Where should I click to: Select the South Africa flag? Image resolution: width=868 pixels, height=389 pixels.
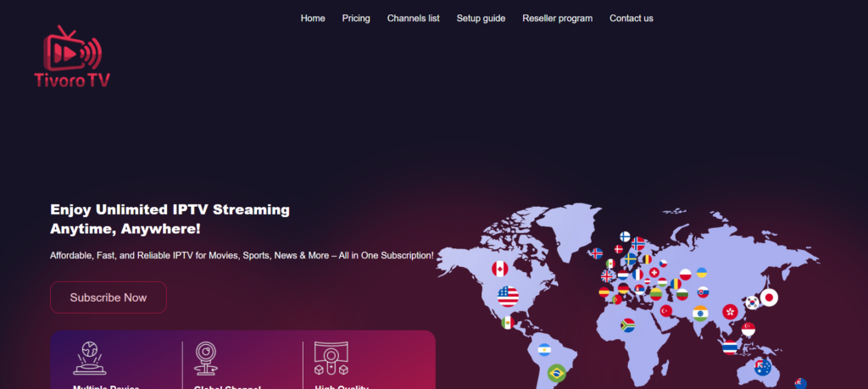pyautogui.click(x=627, y=325)
